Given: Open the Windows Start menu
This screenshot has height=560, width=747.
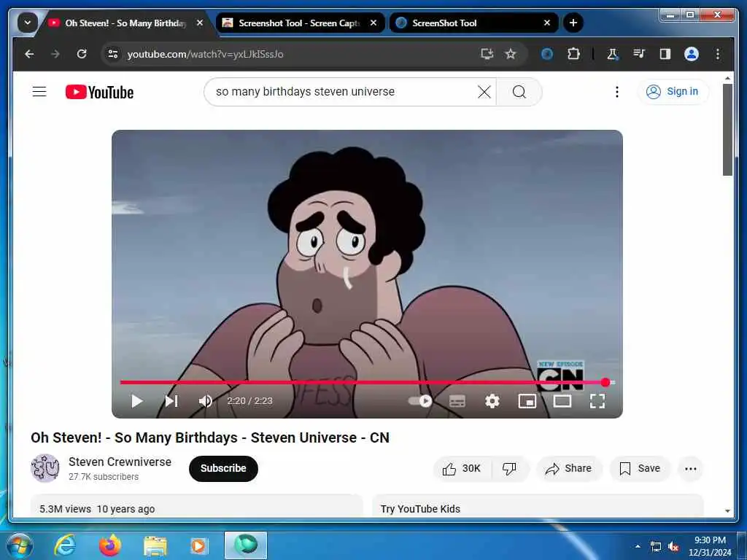Looking at the screenshot, I should click(x=19, y=545).
